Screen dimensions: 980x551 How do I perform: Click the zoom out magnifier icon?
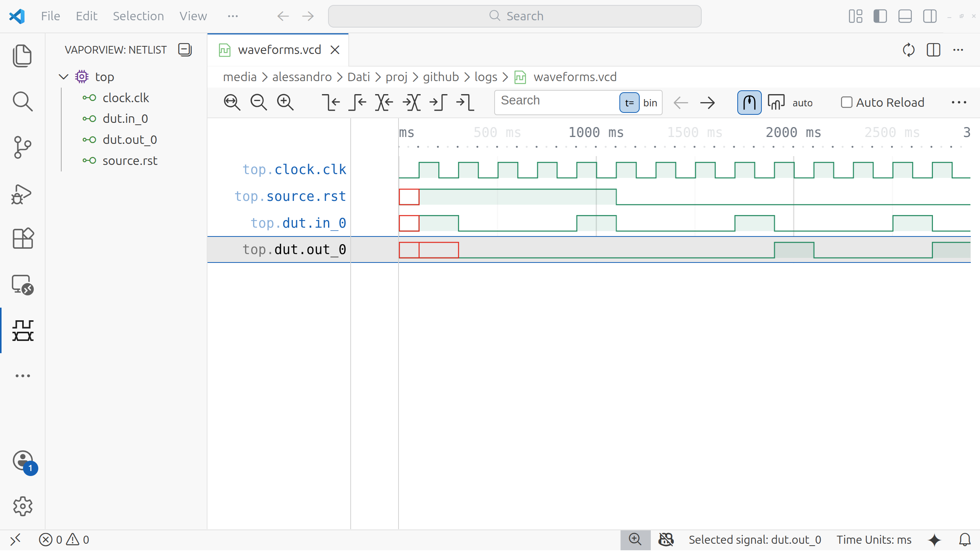[x=258, y=103]
